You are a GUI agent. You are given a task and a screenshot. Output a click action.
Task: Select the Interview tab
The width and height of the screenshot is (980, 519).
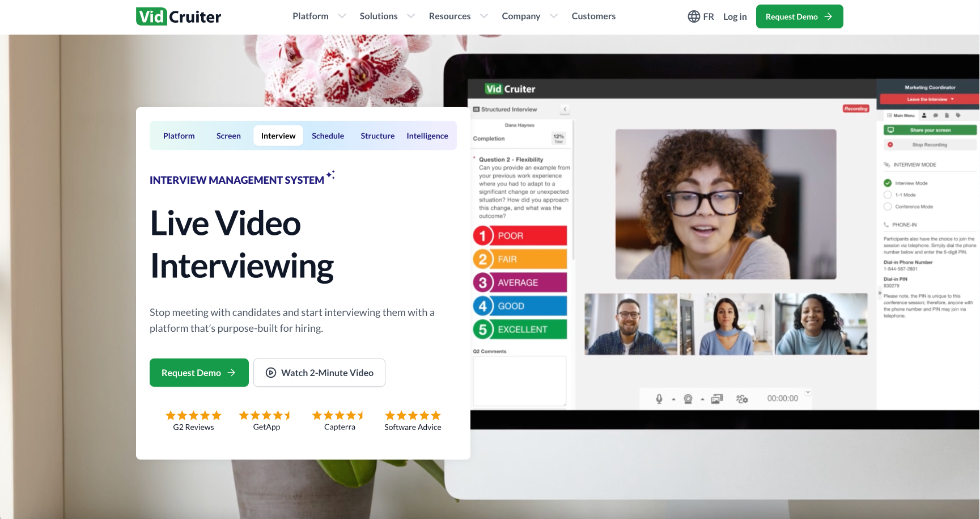(x=278, y=136)
